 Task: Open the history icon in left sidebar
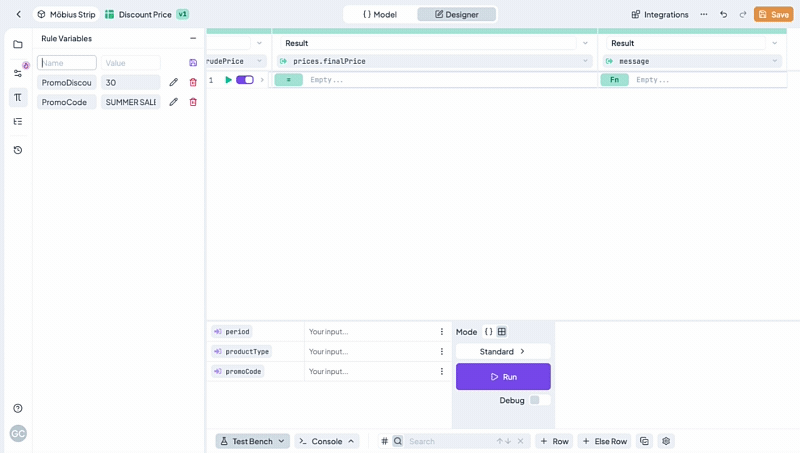[18, 150]
